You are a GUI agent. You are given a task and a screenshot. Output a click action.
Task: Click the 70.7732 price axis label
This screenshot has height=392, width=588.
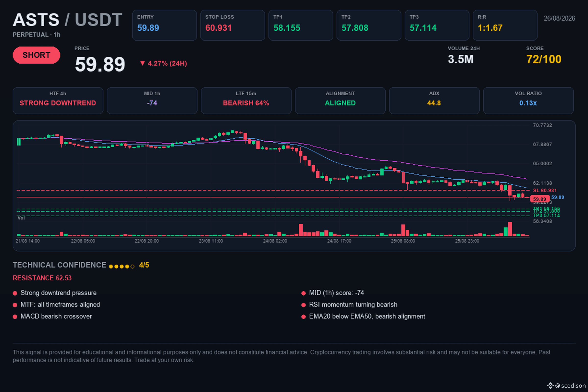[x=542, y=125]
